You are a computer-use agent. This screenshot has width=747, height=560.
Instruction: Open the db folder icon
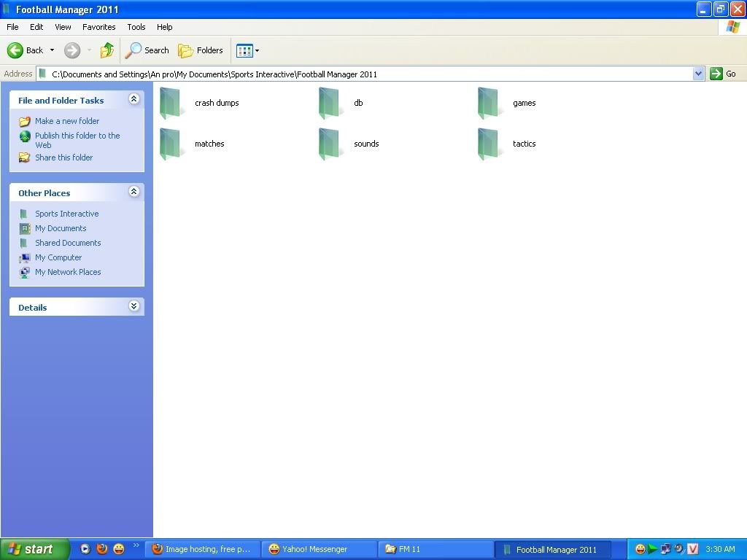click(x=330, y=103)
